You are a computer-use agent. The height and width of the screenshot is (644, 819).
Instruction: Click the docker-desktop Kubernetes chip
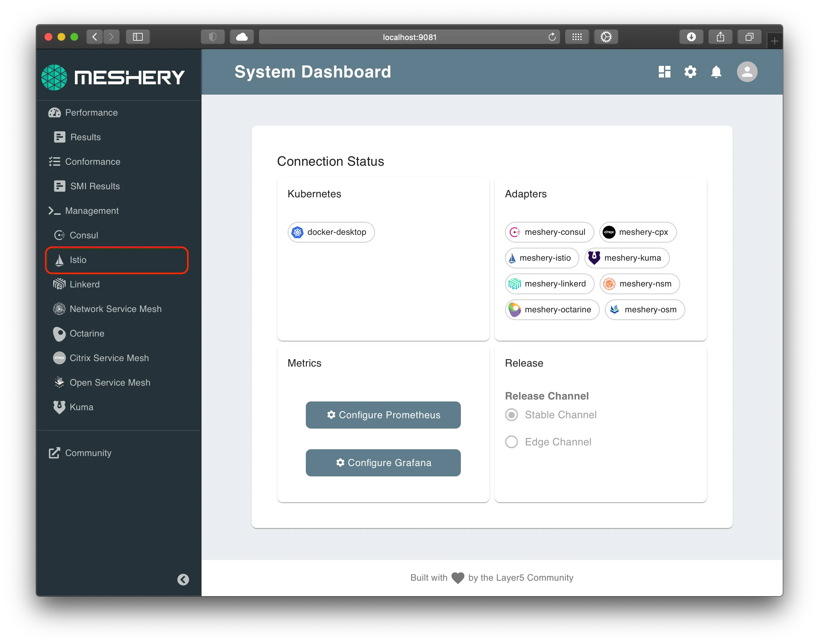331,232
